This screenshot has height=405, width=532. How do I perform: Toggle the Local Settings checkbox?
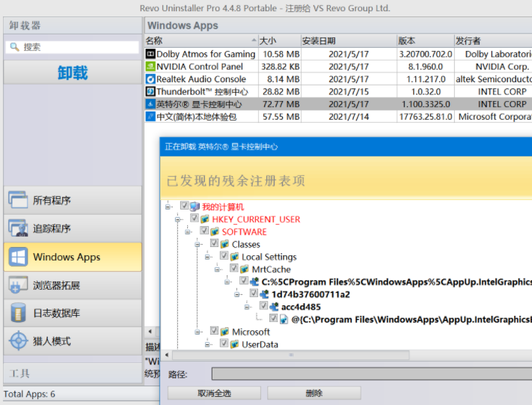(224, 255)
